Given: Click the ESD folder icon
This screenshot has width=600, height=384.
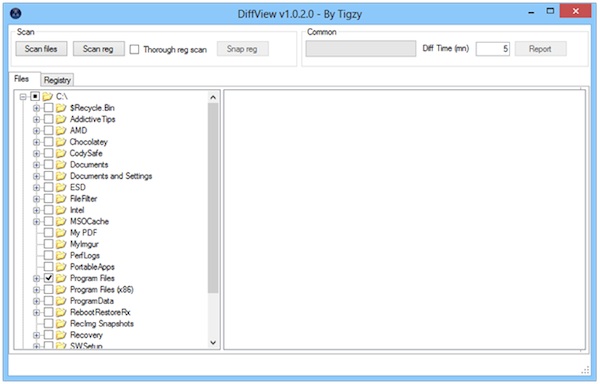Looking at the screenshot, I should (61, 187).
